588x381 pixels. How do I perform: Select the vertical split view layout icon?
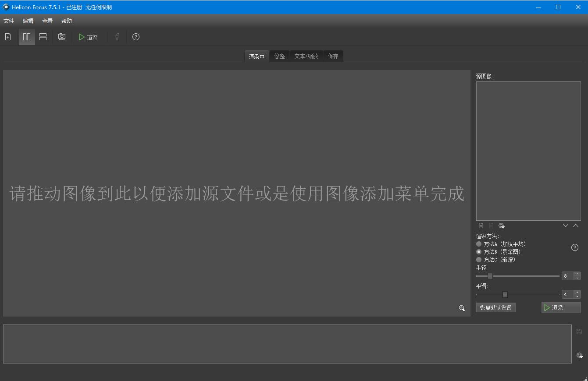pos(26,37)
